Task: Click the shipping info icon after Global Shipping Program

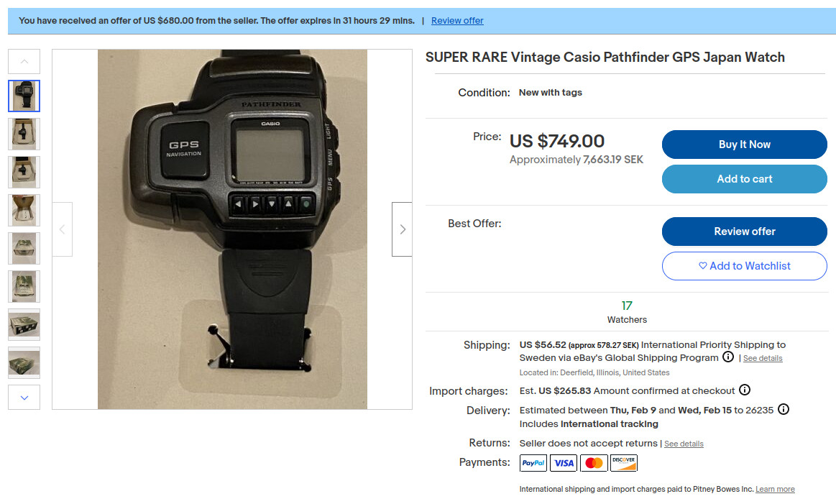Action: point(727,357)
